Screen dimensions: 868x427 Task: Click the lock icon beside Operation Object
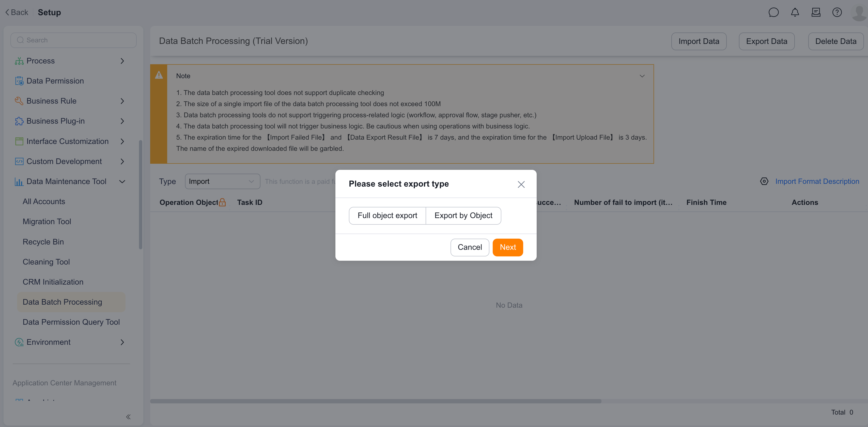(x=222, y=202)
